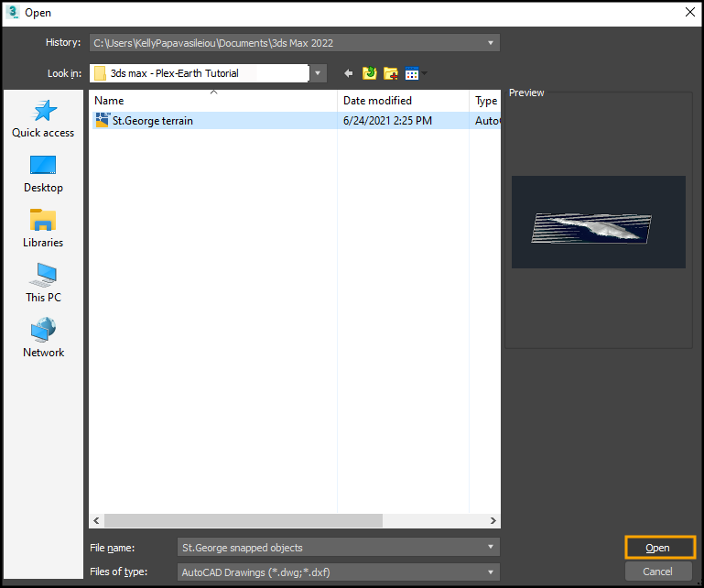704x588 pixels.
Task: Open the View Menu icon
Action: (x=415, y=73)
